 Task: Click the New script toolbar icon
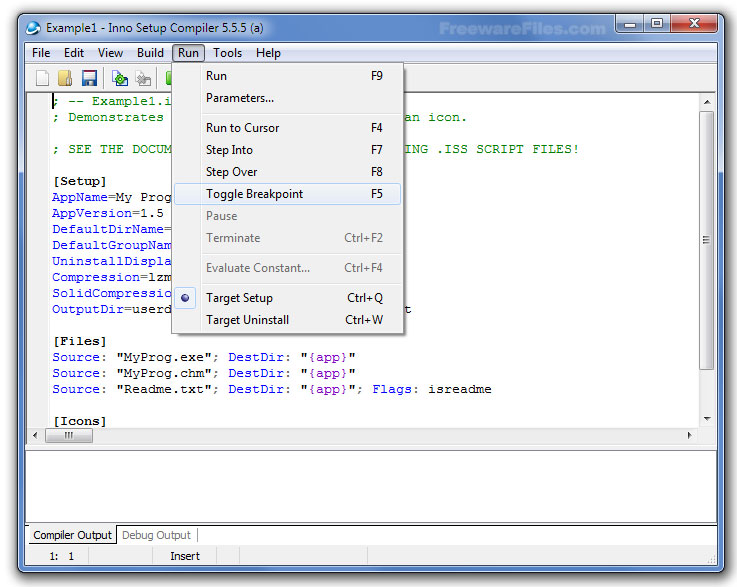(42, 78)
